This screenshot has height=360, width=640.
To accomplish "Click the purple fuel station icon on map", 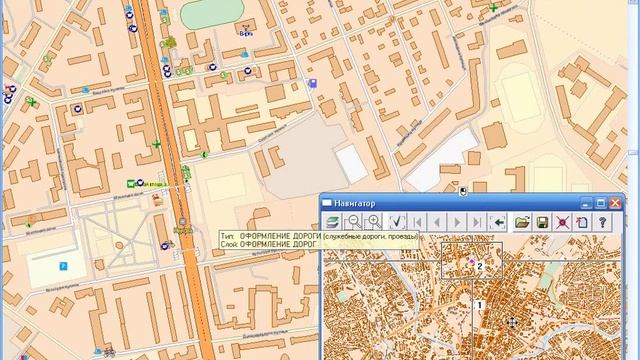I will tap(312, 84).
